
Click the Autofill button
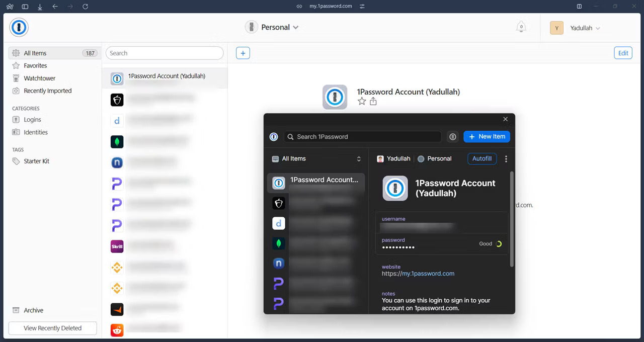pyautogui.click(x=481, y=158)
